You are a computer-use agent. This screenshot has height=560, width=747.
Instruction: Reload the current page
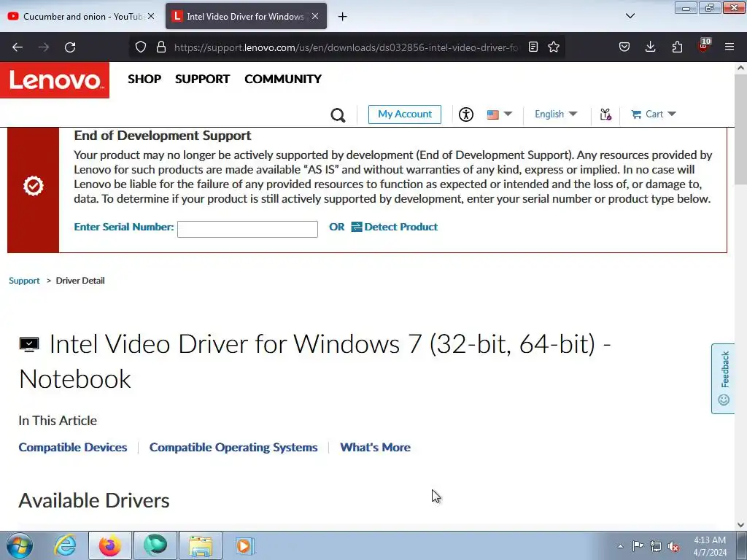70,47
